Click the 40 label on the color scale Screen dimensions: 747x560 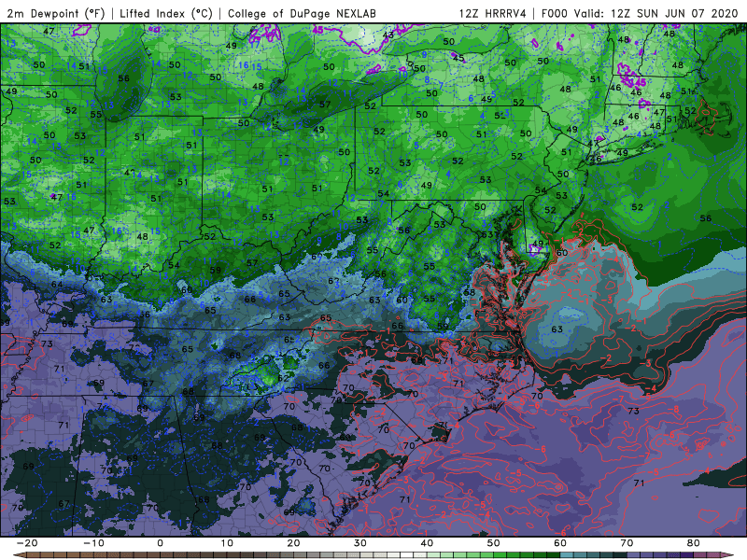coord(427,543)
